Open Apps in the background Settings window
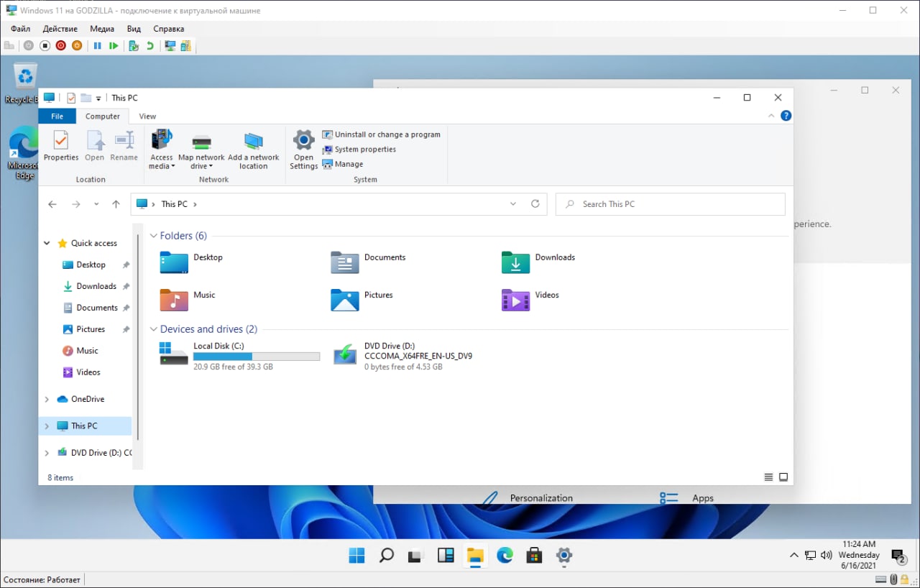Viewport: 920px width, 588px height. click(687, 498)
